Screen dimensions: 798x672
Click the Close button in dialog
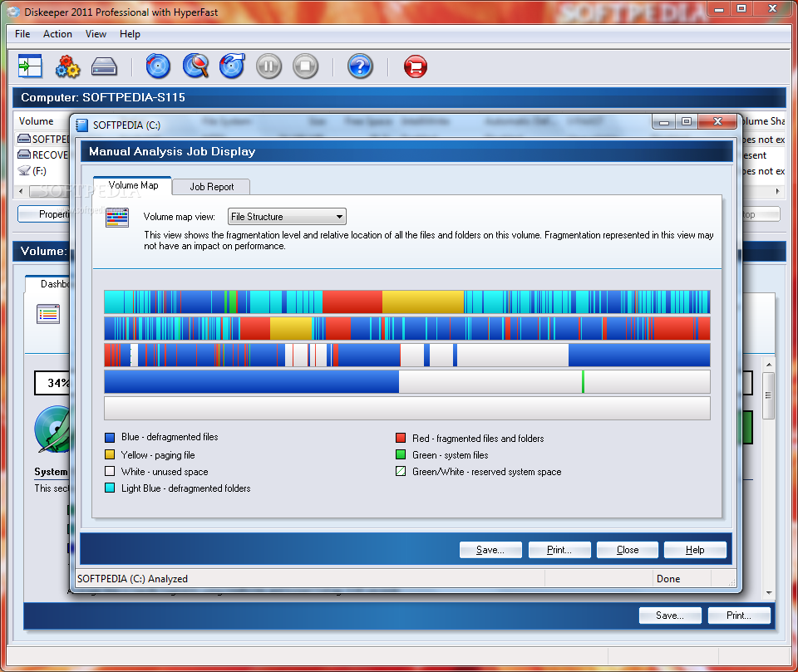628,550
